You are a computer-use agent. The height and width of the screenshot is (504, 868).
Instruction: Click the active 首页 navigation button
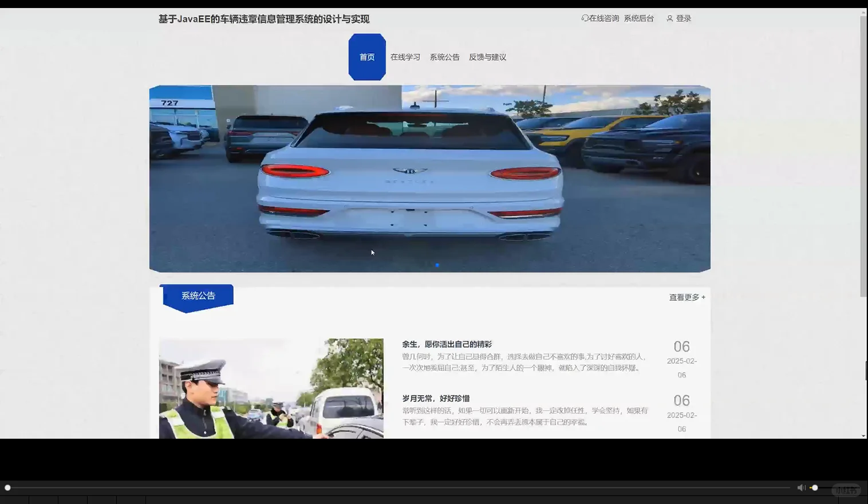click(366, 57)
